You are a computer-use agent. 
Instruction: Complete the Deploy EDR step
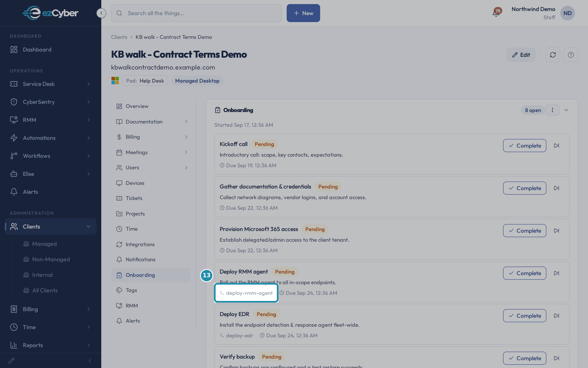525,316
